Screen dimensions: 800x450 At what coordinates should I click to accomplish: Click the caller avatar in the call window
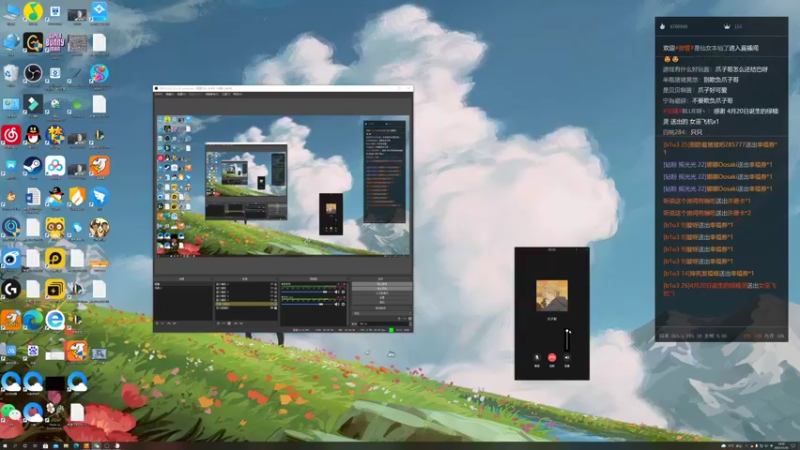click(x=552, y=295)
